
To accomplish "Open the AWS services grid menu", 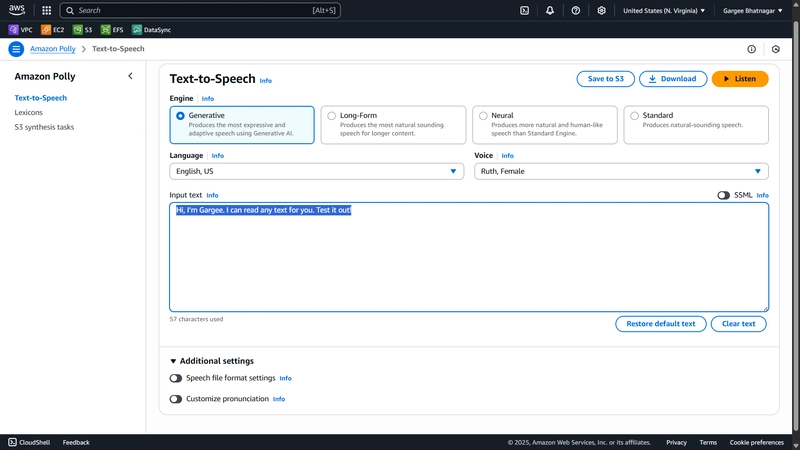I will pyautogui.click(x=46, y=10).
